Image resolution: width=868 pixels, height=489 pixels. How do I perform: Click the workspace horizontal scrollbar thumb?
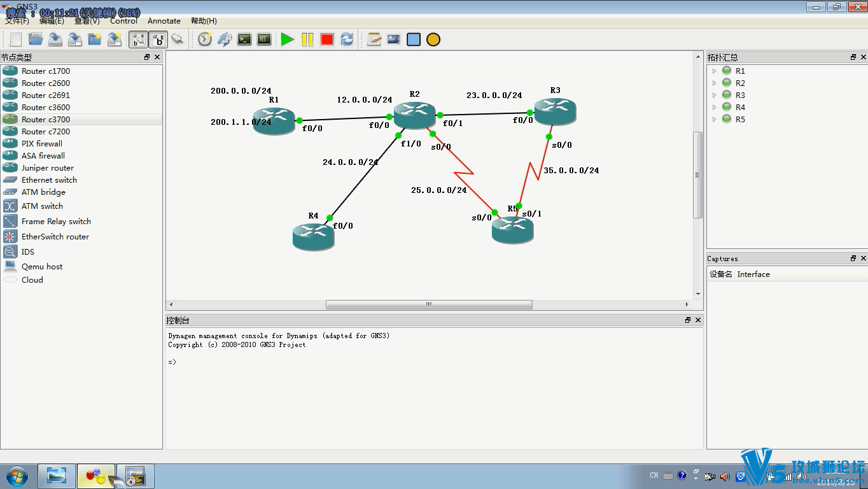[x=429, y=304]
